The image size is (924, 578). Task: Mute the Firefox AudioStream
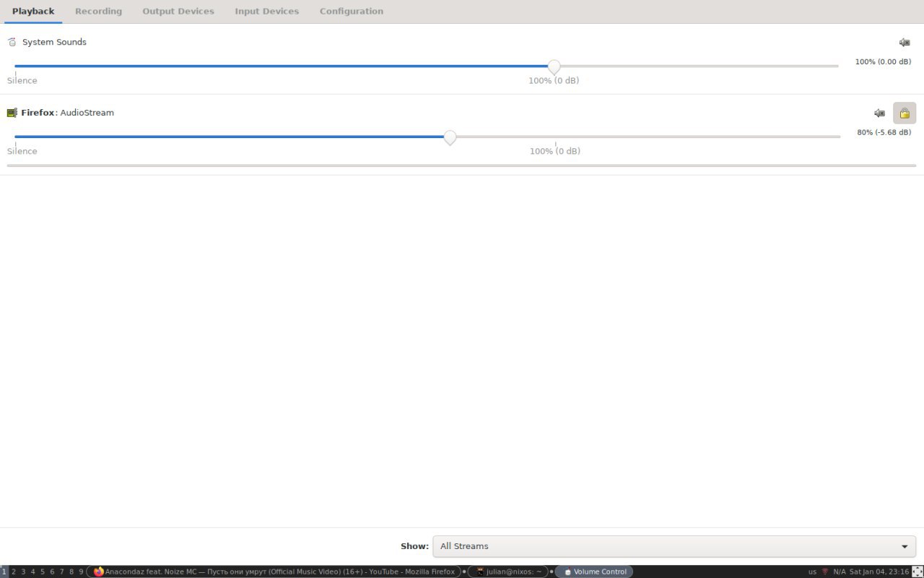click(x=879, y=113)
